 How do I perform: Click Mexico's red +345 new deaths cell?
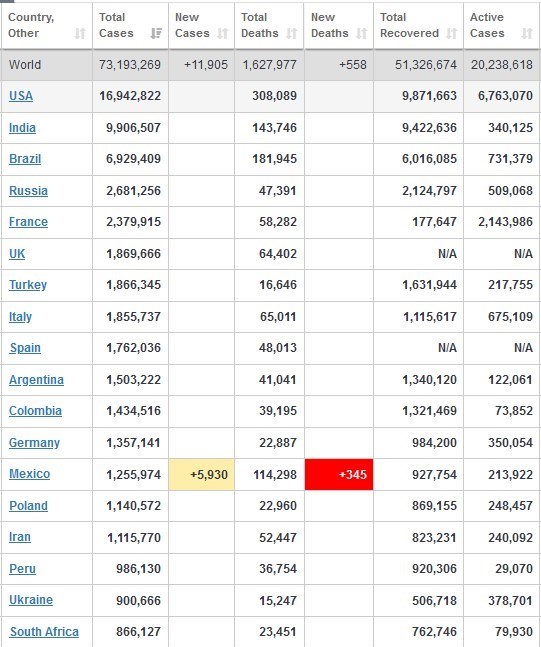coord(339,475)
